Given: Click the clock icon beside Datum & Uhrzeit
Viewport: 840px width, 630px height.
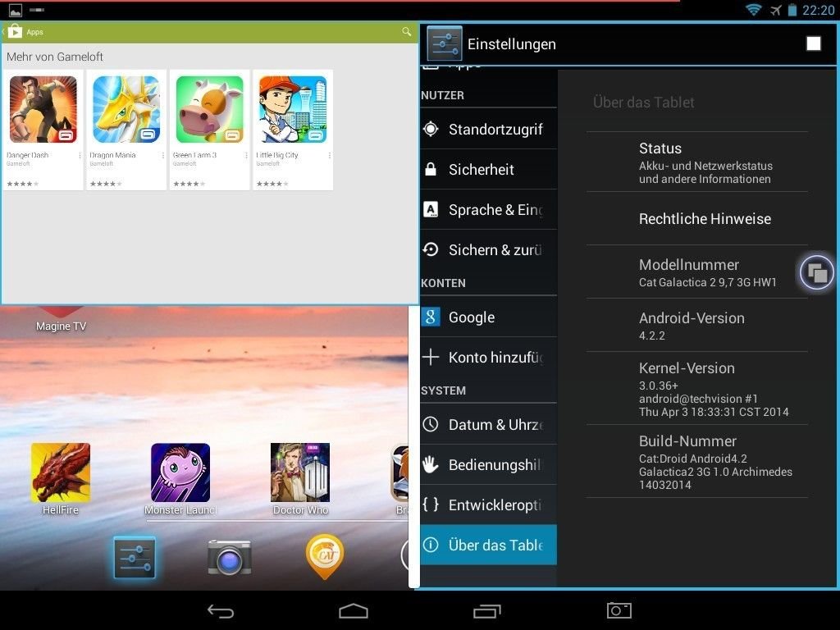Looking at the screenshot, I should click(x=431, y=424).
